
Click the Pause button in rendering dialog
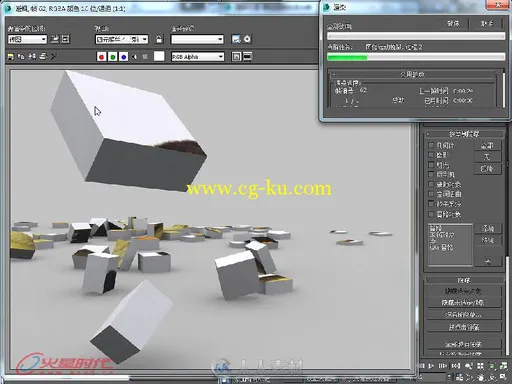click(453, 24)
